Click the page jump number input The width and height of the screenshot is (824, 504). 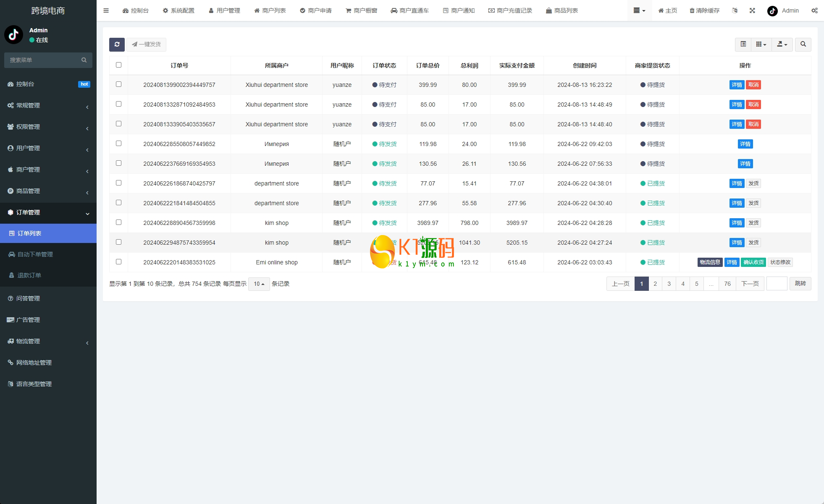(x=777, y=284)
